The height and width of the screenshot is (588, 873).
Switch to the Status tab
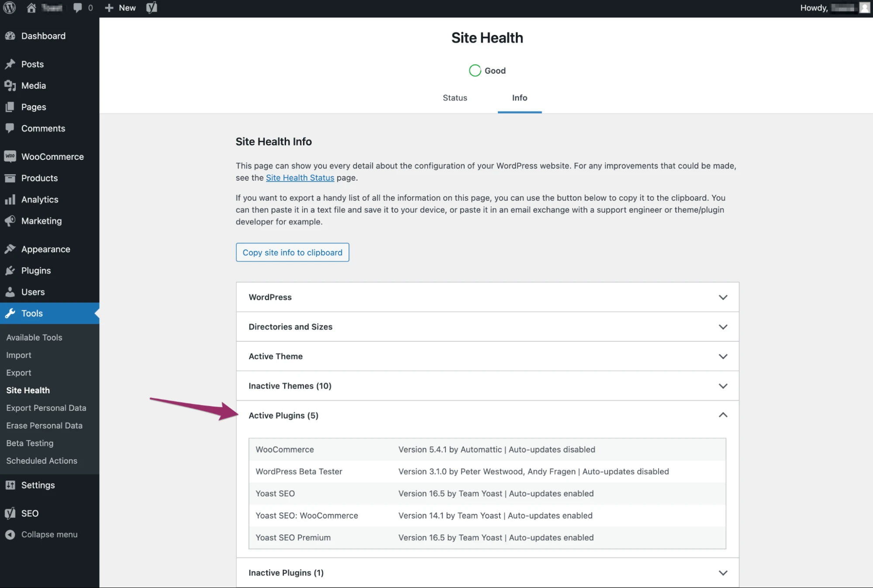(455, 98)
